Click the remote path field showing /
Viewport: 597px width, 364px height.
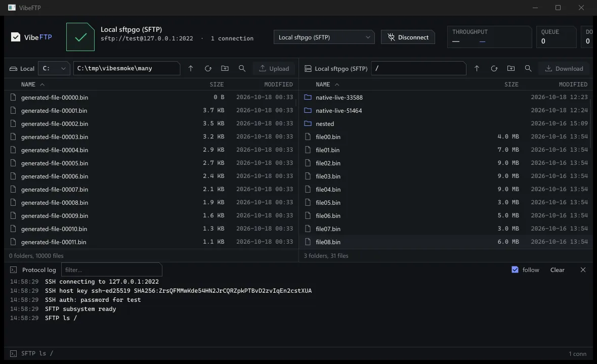point(418,68)
